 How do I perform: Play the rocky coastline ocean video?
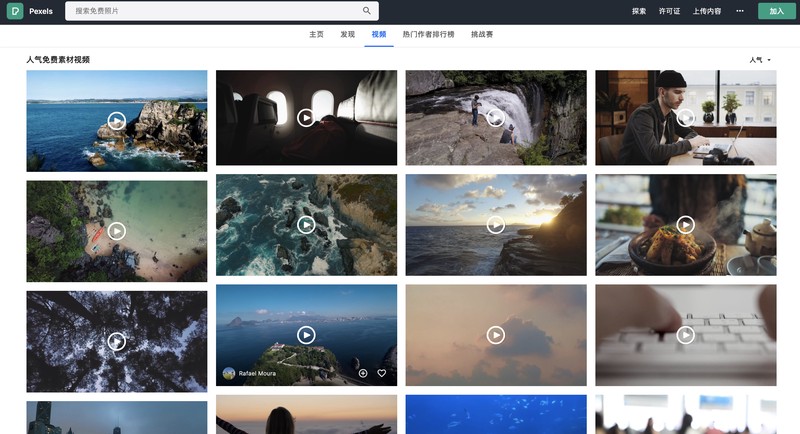pos(117,121)
